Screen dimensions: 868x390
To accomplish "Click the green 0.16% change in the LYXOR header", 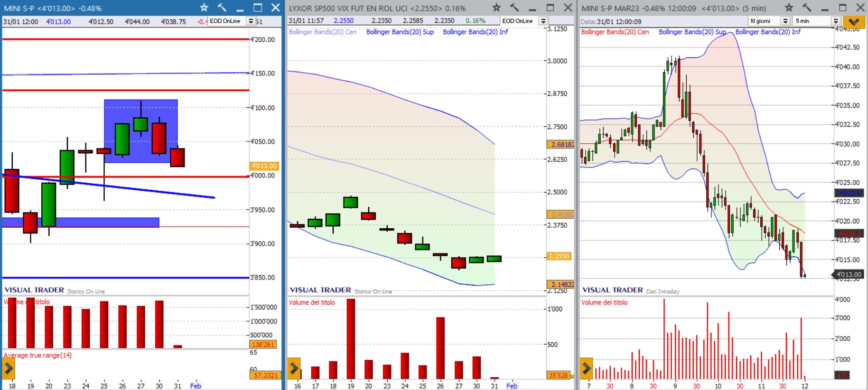I will pyautogui.click(x=476, y=20).
